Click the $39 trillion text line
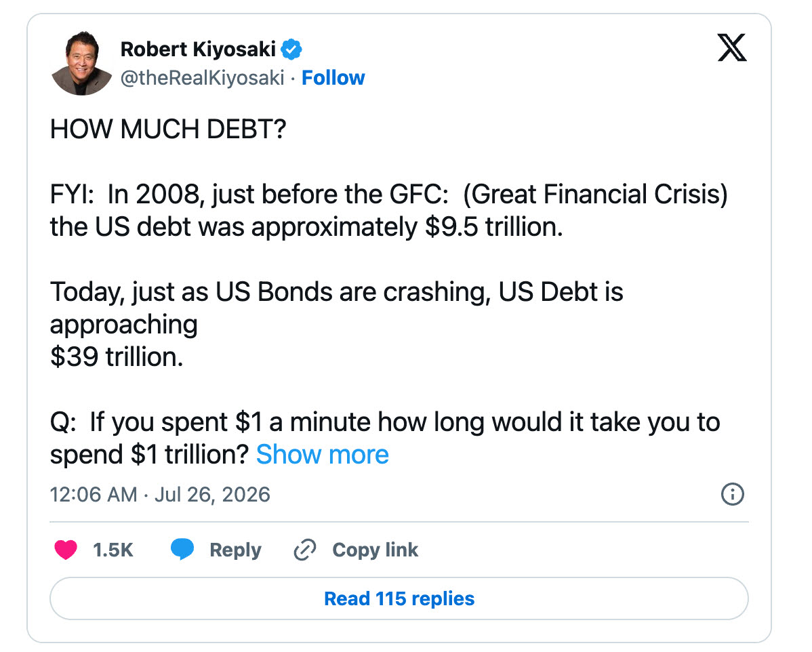Screen dimensions: 812x652 pos(117,356)
